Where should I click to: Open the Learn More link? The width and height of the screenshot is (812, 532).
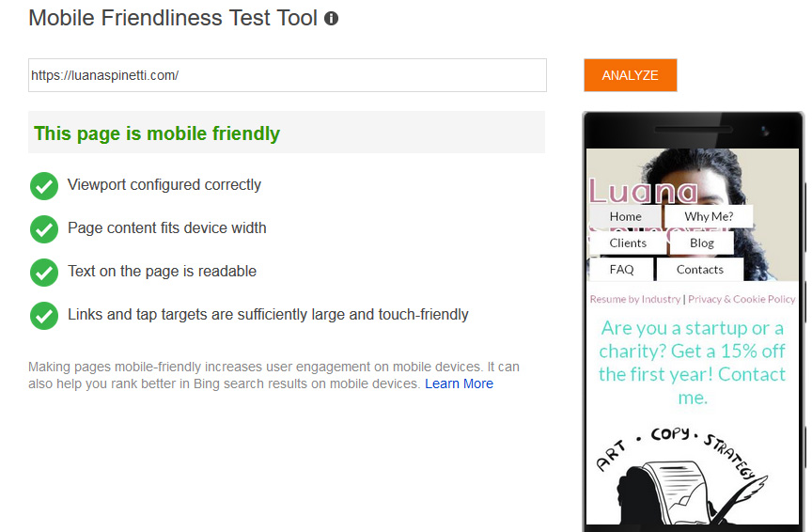click(459, 383)
